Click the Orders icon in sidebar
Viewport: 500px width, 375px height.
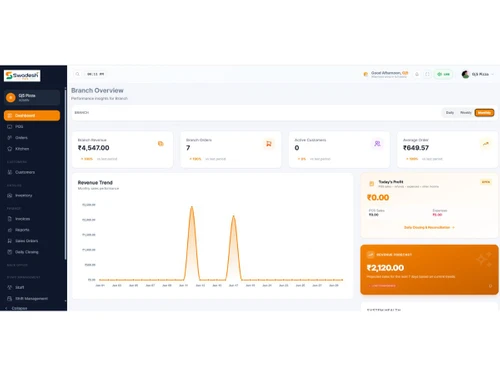(10, 138)
